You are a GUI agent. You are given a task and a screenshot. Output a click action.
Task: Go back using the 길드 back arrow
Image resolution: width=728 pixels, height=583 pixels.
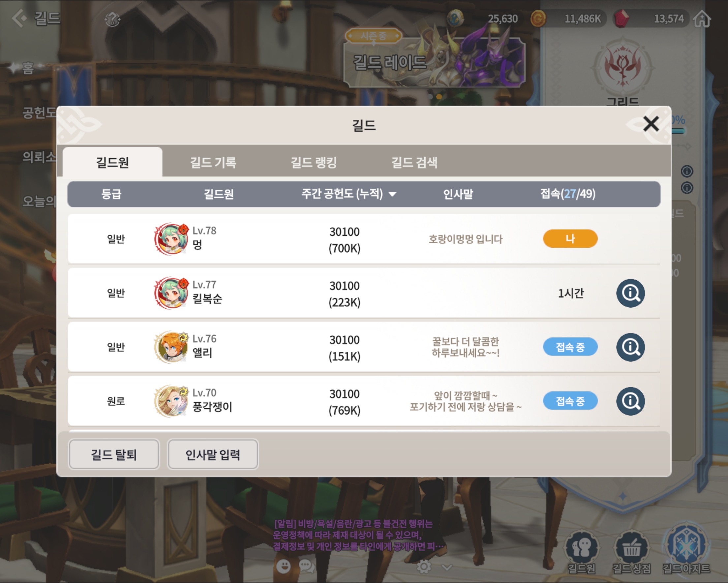tap(19, 18)
